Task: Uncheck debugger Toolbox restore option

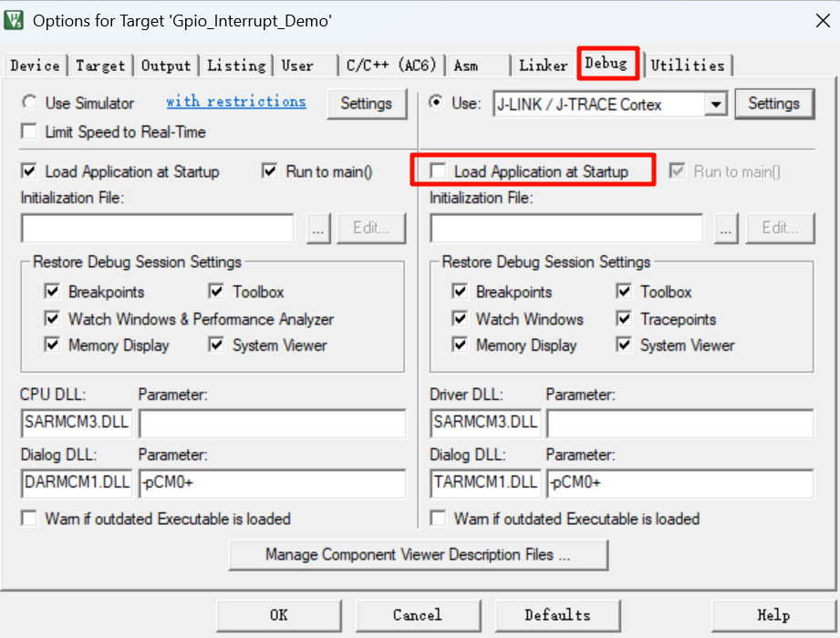Action: point(624,292)
